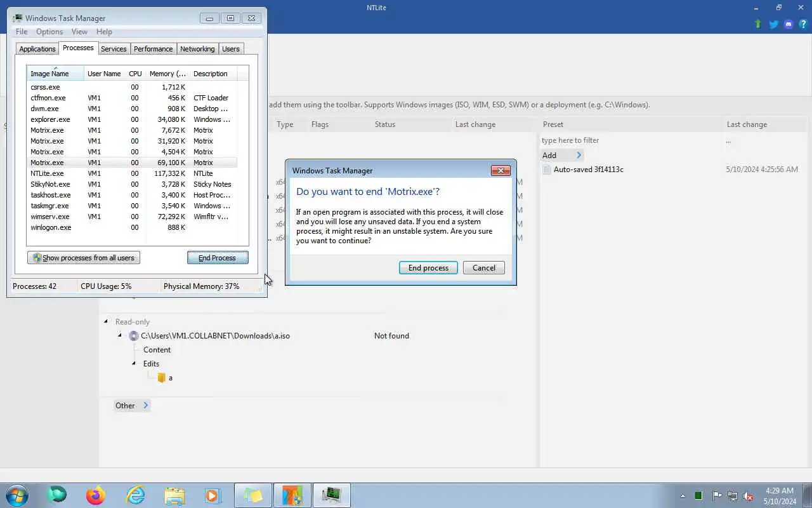Cancel the end process dialog

[x=483, y=268]
